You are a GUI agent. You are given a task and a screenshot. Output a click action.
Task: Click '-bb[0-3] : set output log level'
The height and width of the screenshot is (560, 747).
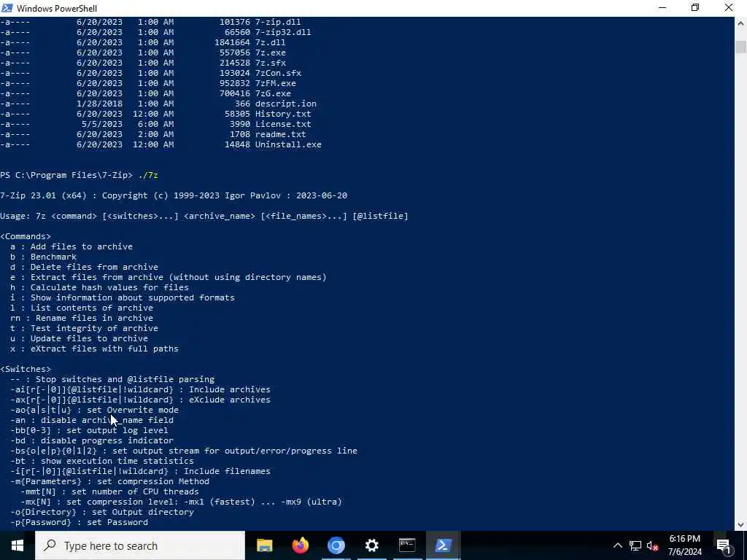tap(89, 430)
